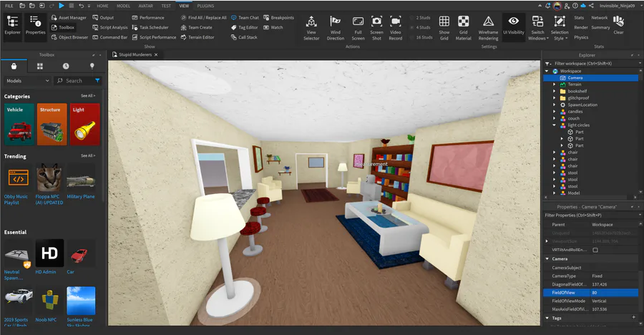This screenshot has width=644, height=335.
Task: Open Asset Manager
Action: 69,18
